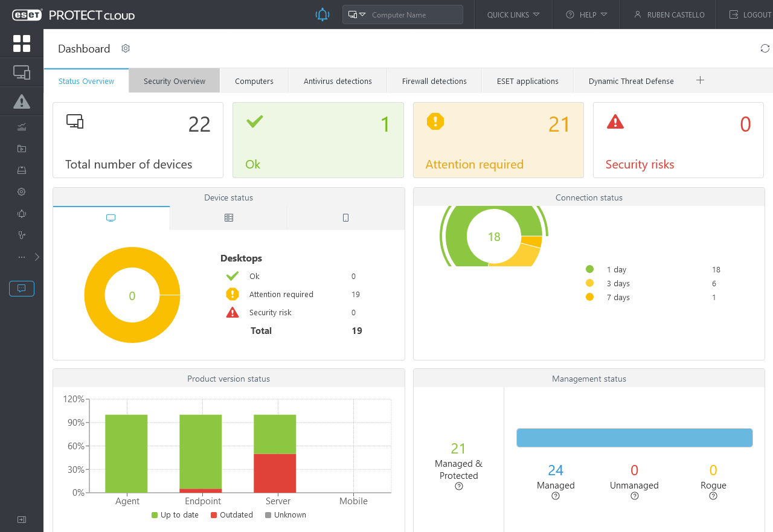The width and height of the screenshot is (773, 532).
Task: Open the Tasks folder-play icon in sidebar
Action: tap(22, 149)
